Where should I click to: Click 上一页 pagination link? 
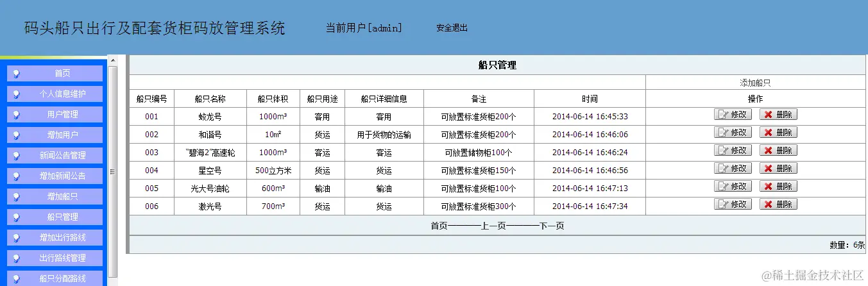coord(494,226)
